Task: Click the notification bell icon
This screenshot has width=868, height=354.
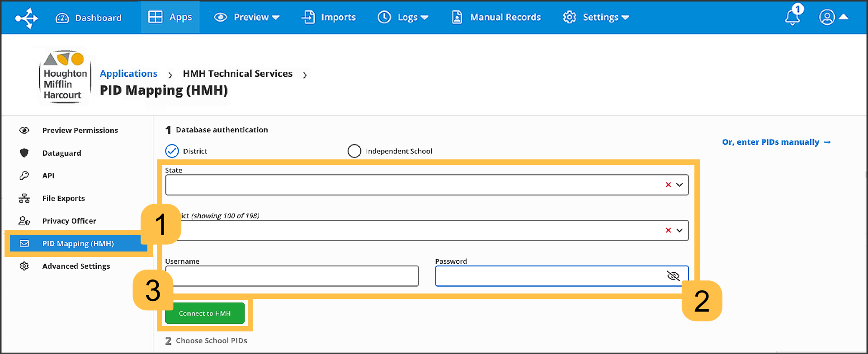Action: pos(792,17)
